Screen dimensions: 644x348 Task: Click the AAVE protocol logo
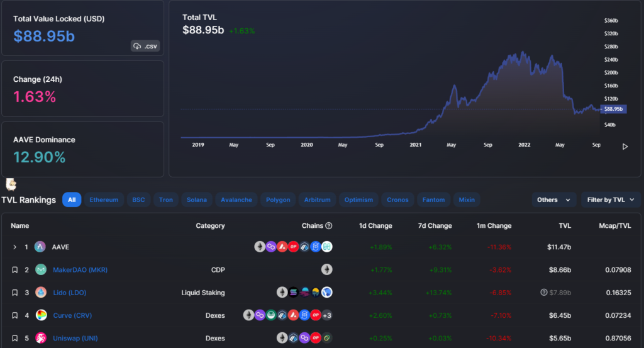click(x=40, y=247)
